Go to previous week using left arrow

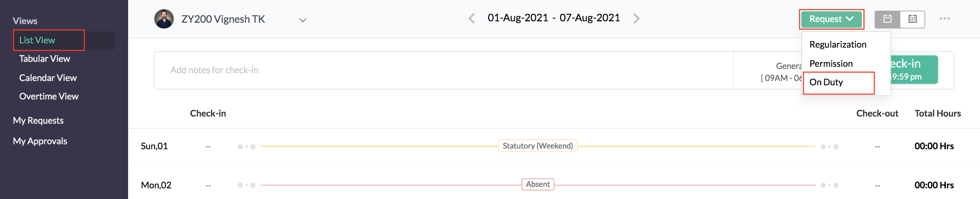pos(471,18)
